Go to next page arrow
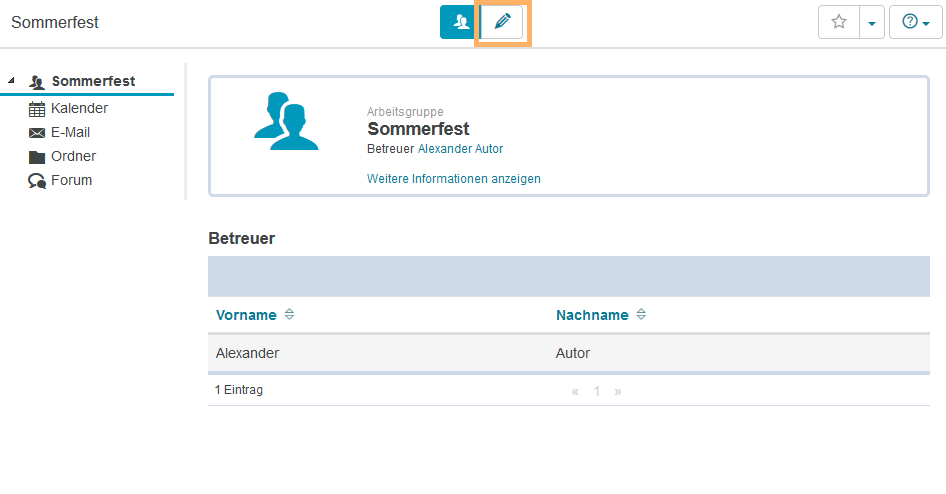946x494 pixels. point(618,391)
